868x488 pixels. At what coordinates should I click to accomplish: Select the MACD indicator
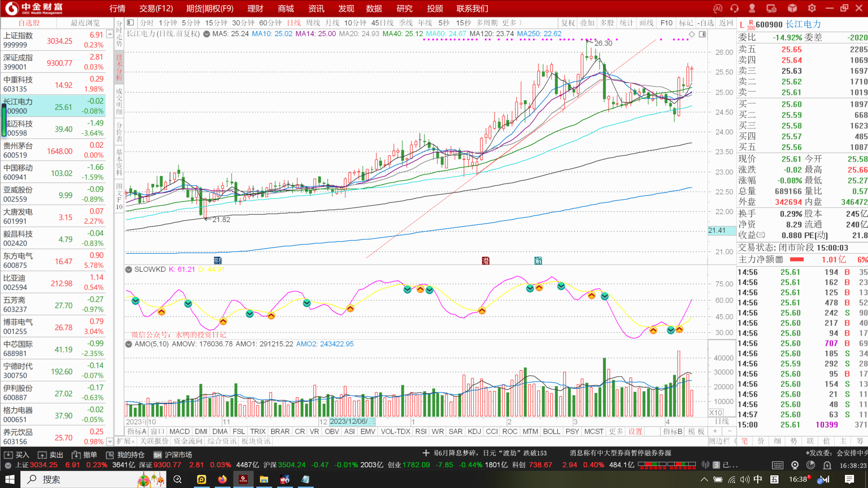[179, 432]
